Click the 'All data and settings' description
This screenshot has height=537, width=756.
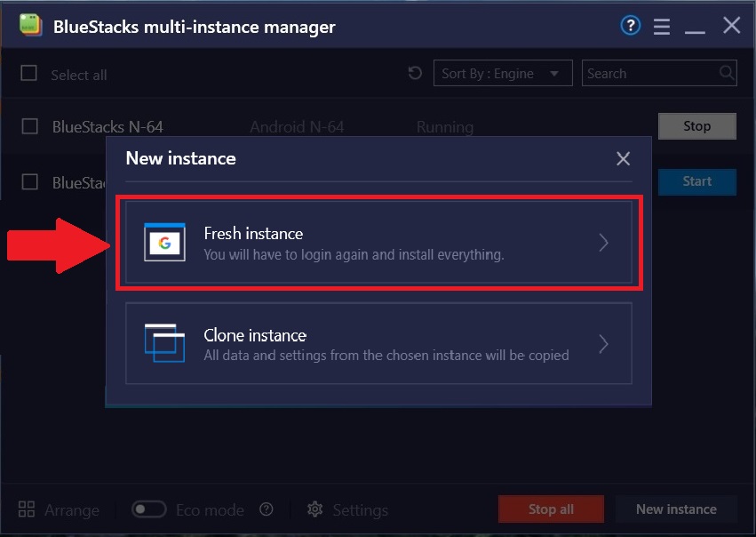point(386,355)
